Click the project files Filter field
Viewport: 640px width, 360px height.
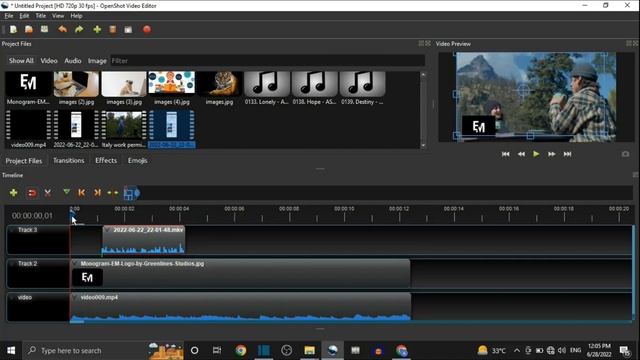coord(267,61)
